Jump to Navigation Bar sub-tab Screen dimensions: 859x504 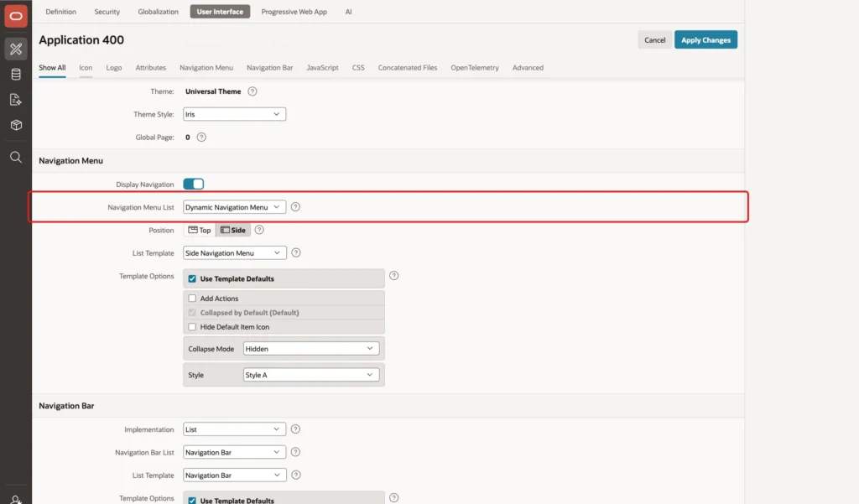pos(269,68)
